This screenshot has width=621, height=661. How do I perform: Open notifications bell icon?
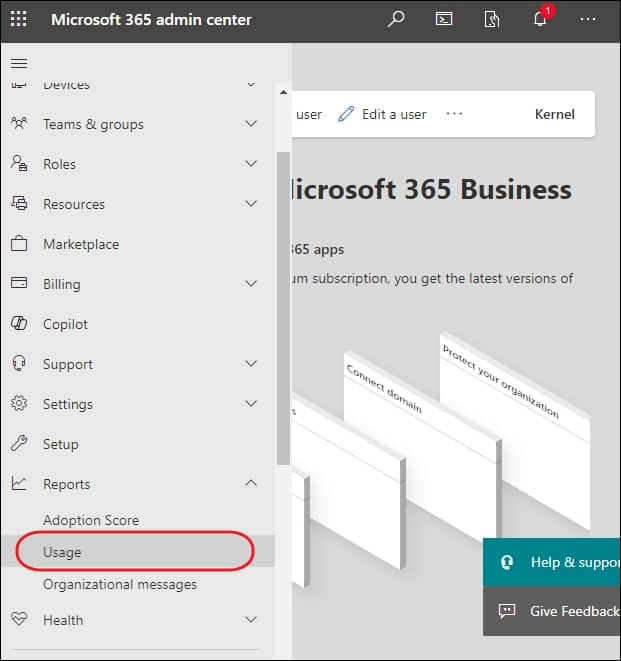540,19
